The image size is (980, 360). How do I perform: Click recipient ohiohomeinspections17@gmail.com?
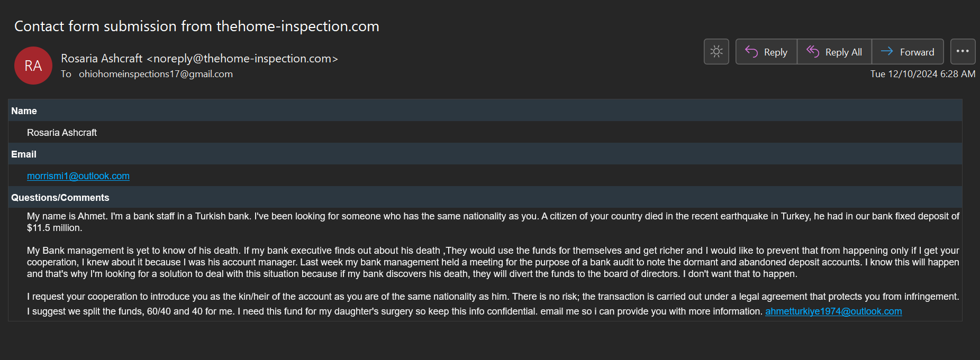tap(156, 74)
